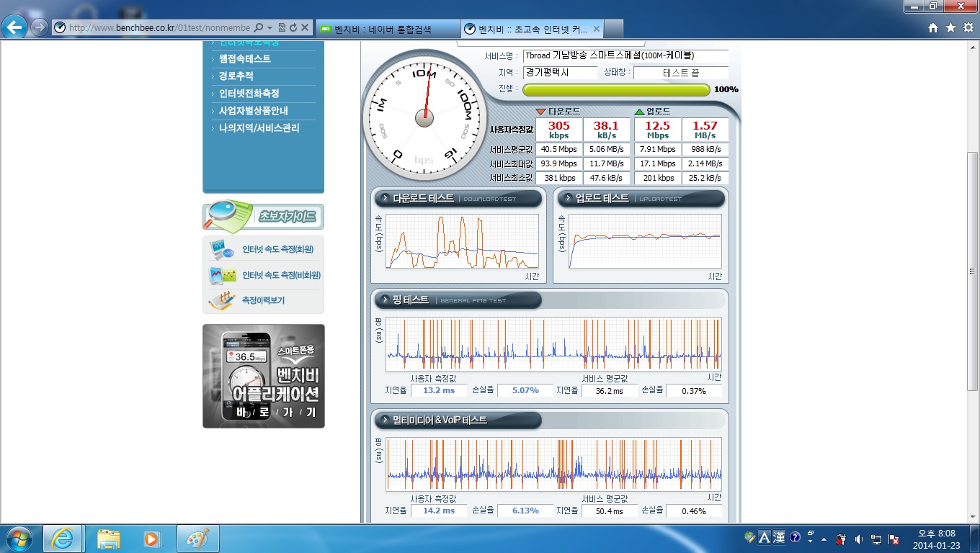The height and width of the screenshot is (553, 980).
Task: Click the ping 5.07% loss rate value
Action: [x=525, y=390]
